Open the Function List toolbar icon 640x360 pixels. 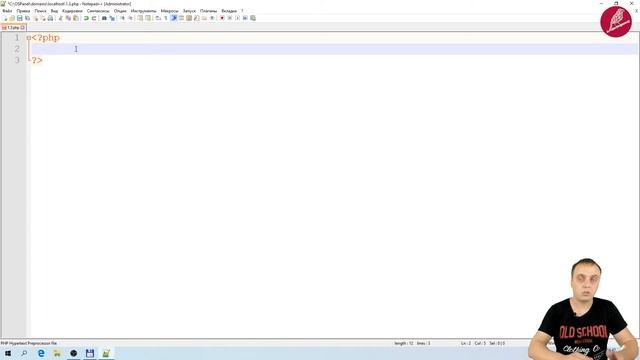click(x=197, y=18)
